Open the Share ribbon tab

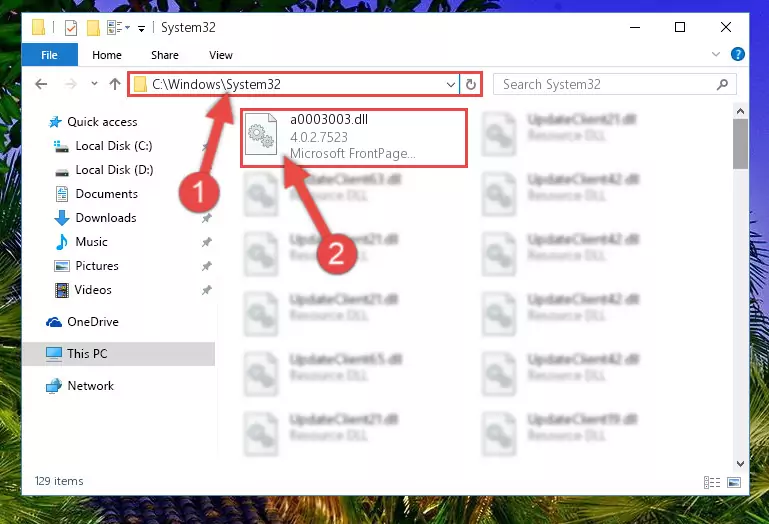tap(165, 55)
